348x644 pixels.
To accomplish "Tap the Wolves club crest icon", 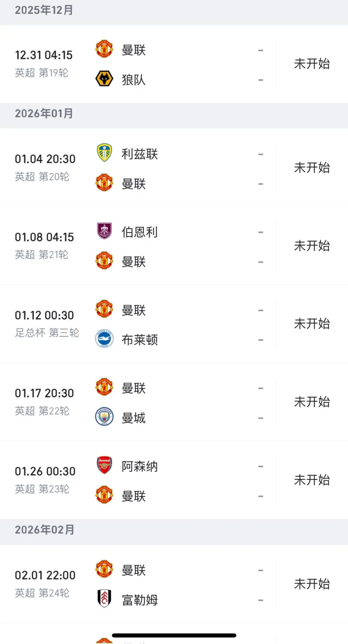I will tap(104, 79).
